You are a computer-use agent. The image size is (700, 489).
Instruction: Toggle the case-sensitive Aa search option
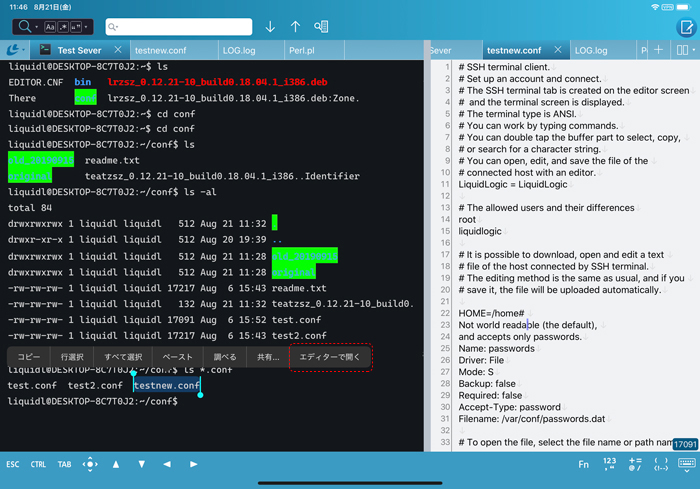click(51, 26)
